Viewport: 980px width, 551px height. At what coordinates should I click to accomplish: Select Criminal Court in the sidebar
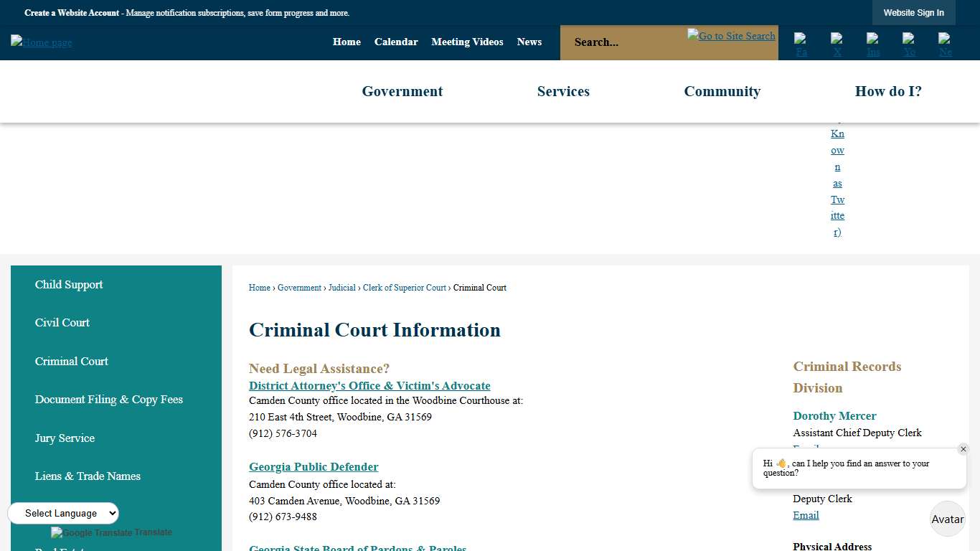71,361
